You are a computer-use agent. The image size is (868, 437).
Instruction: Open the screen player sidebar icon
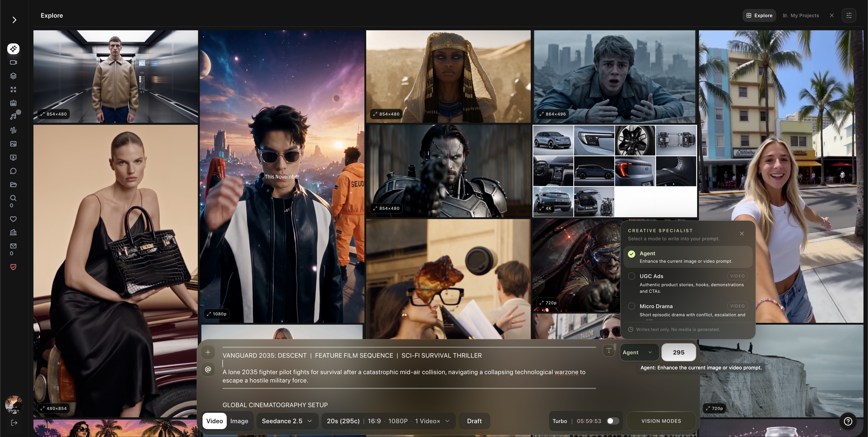[x=13, y=157]
